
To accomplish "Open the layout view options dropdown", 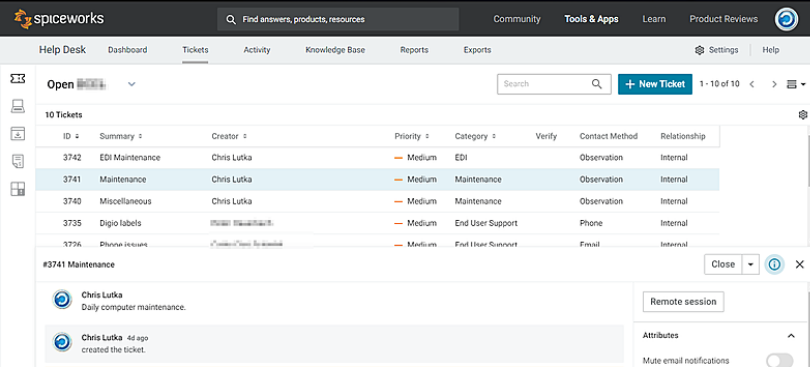I will [x=796, y=84].
